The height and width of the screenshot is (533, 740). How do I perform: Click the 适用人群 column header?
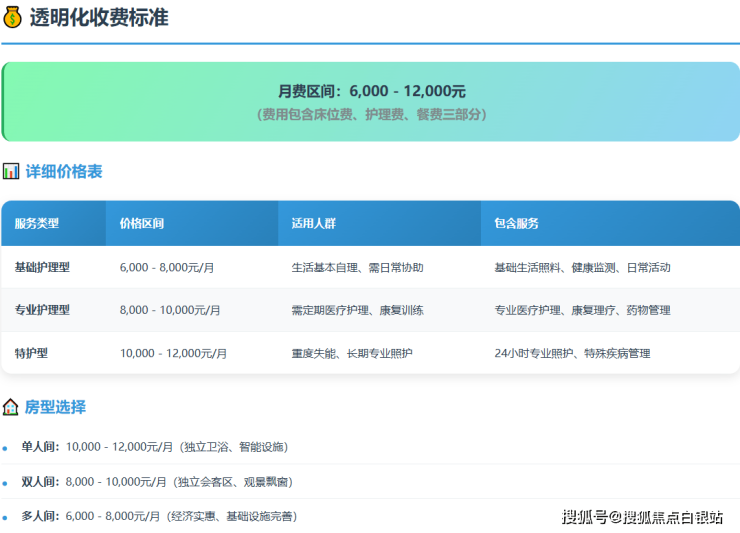click(x=313, y=223)
